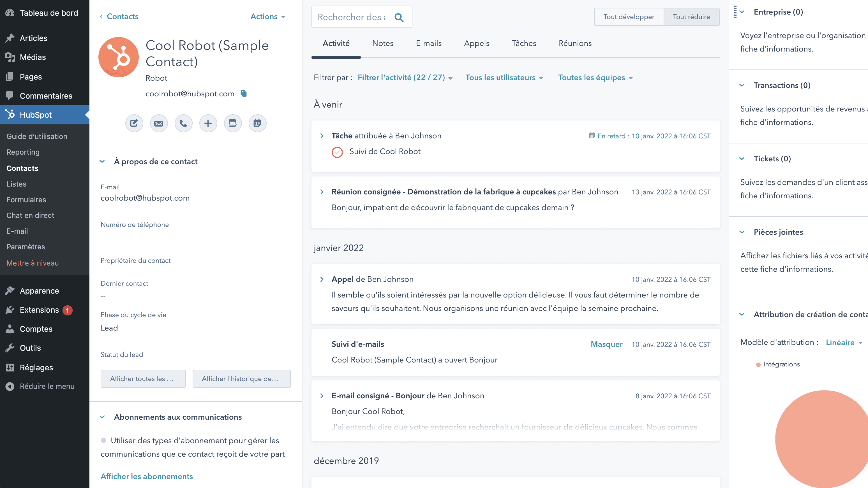
Task: Collapse Attribution de création de contact panel
Action: click(x=742, y=315)
